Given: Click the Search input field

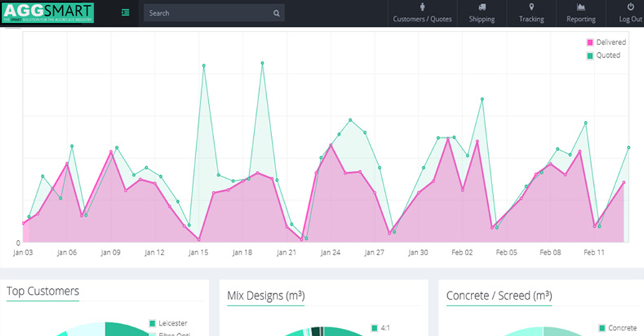Looking at the screenshot, I should [x=214, y=13].
